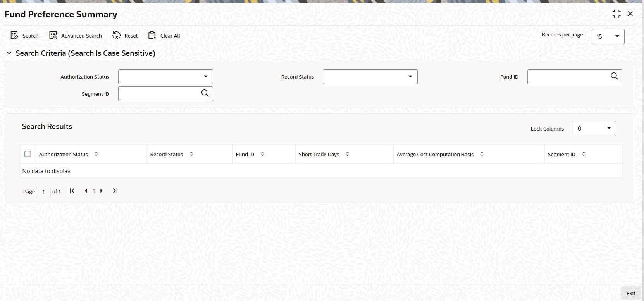
Task: Open Fund ID lookup magnifier
Action: point(614,76)
